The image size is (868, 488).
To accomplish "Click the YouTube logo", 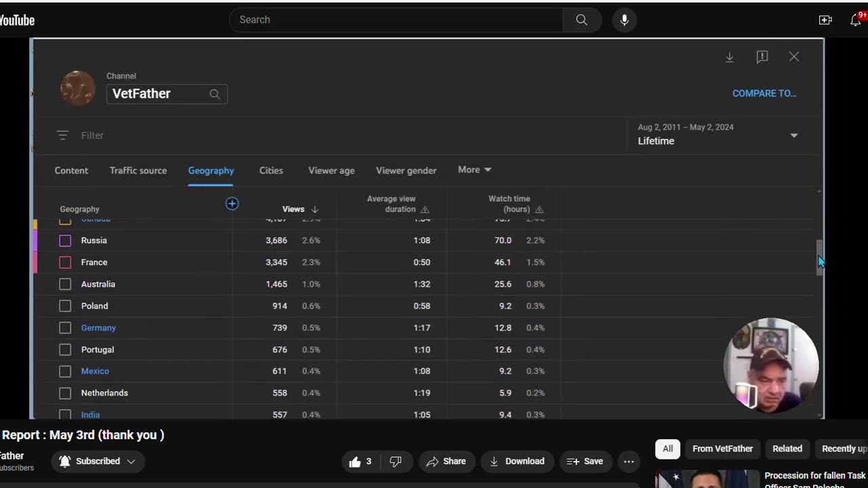I will point(17,20).
